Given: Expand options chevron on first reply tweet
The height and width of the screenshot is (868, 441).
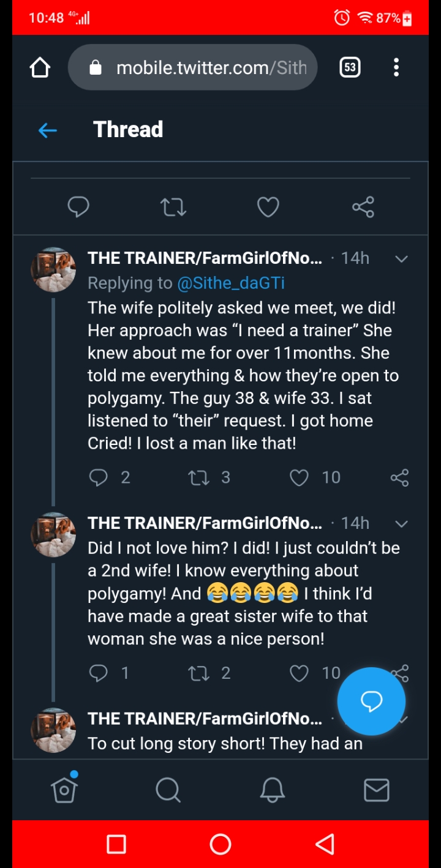Looking at the screenshot, I should pos(401,259).
